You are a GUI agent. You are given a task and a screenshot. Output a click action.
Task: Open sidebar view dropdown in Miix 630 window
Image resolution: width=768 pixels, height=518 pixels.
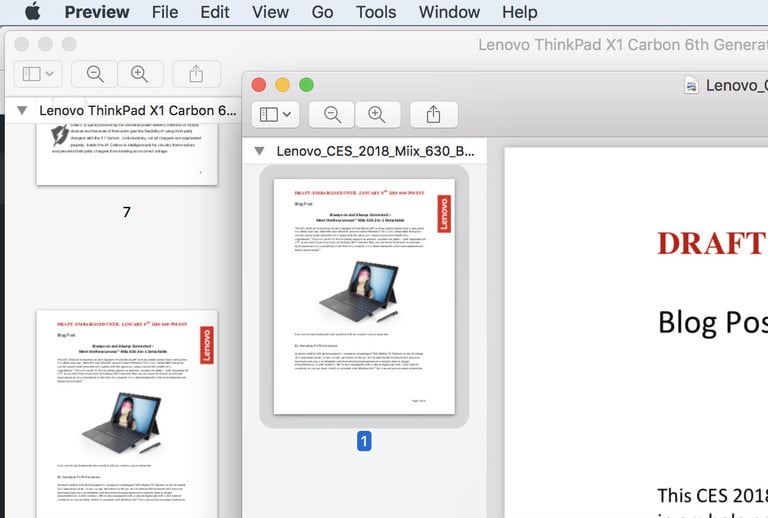(x=275, y=115)
